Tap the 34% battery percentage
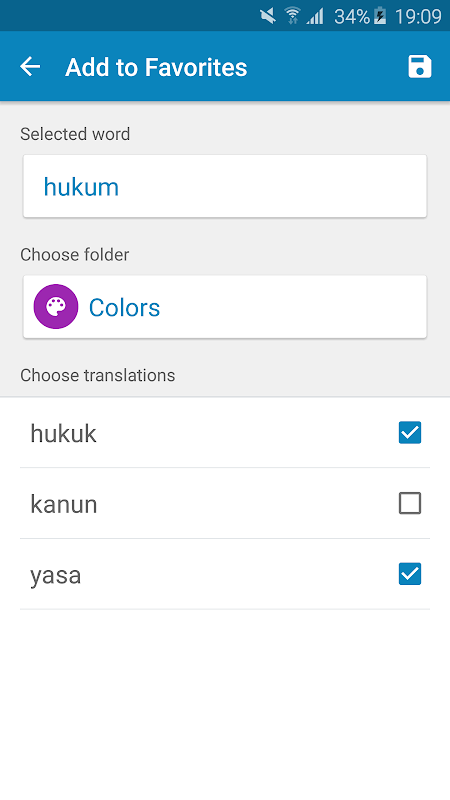Image resolution: width=450 pixels, height=800 pixels. pos(352,17)
